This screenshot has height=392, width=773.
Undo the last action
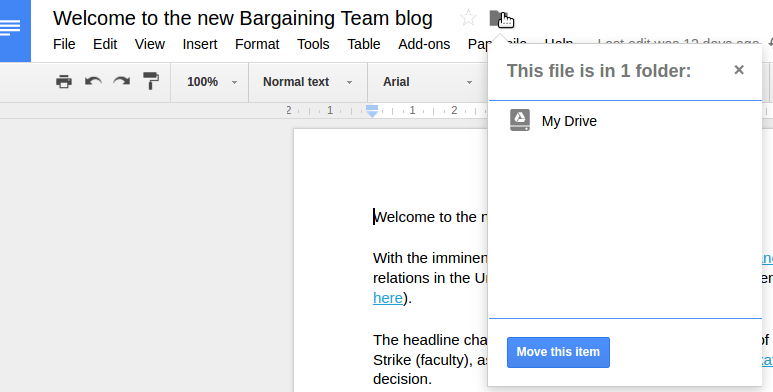pyautogui.click(x=93, y=81)
